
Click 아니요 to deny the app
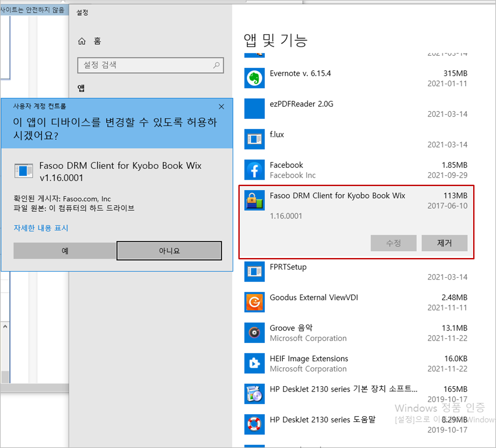169,251
